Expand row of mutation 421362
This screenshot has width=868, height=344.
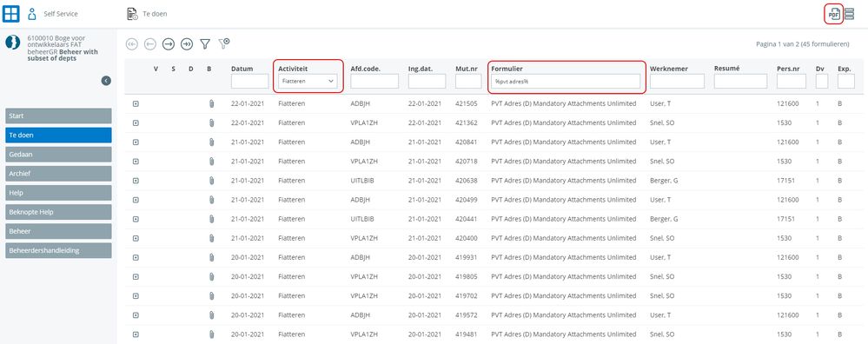click(136, 122)
